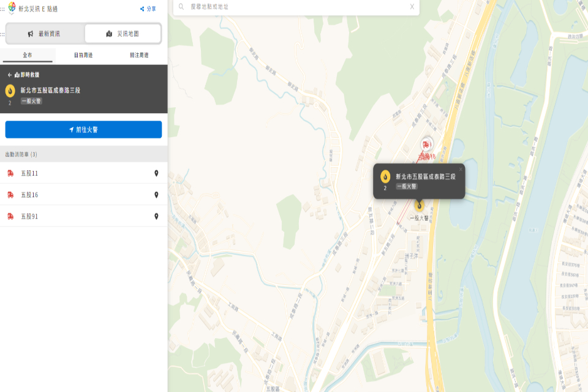
Task: Select the 五股16 fire truck entry
Action: pos(29,195)
